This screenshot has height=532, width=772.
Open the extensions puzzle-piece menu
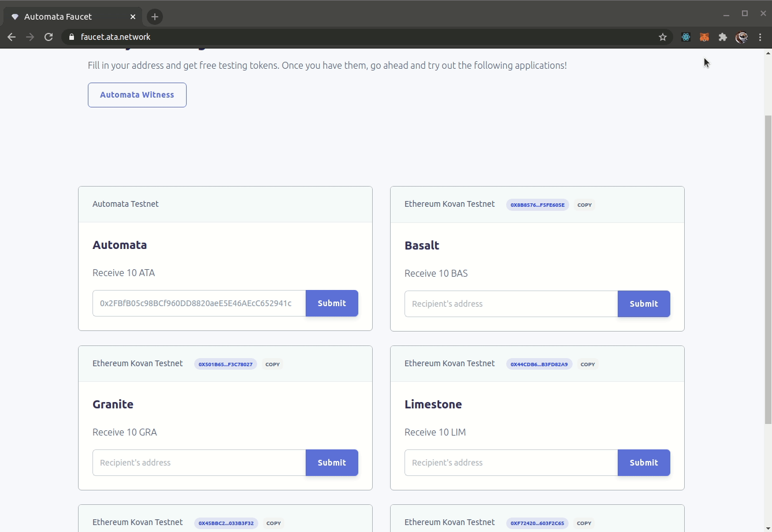[723, 37]
